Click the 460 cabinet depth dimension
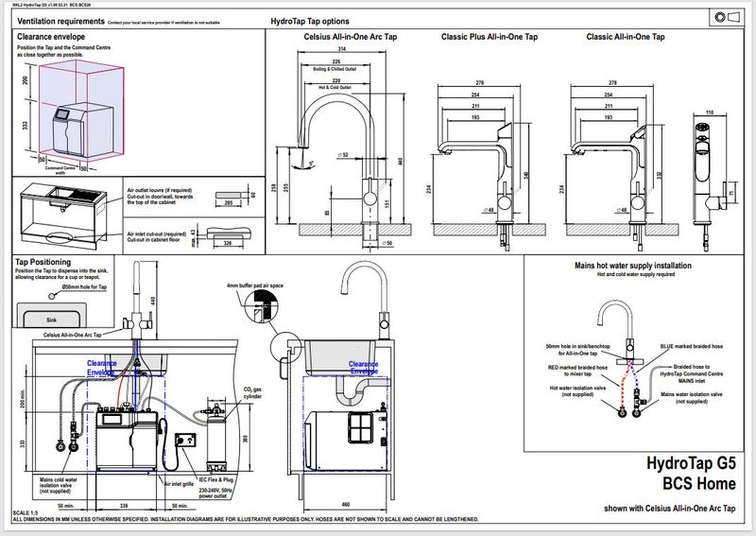Screen dimensions: 756x536 click(x=345, y=505)
